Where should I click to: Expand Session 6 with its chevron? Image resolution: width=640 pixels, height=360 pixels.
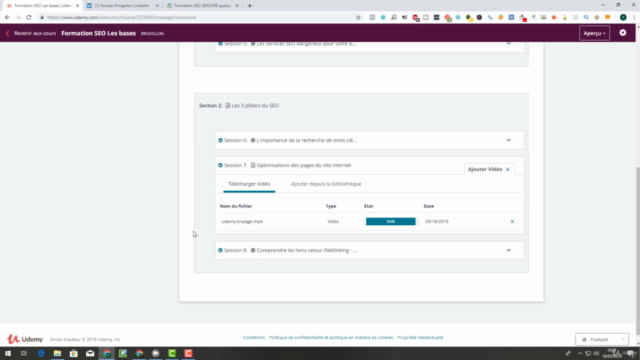click(509, 140)
